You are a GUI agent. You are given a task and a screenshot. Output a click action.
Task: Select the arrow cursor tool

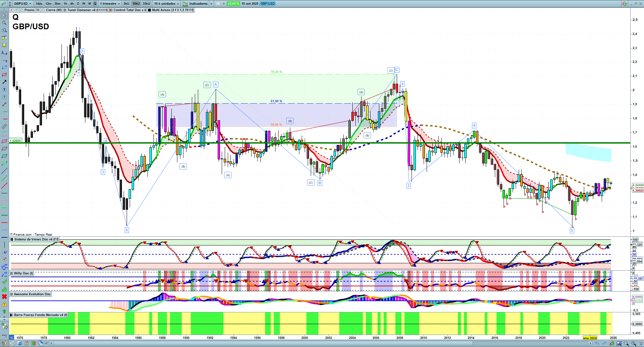(x=4, y=16)
